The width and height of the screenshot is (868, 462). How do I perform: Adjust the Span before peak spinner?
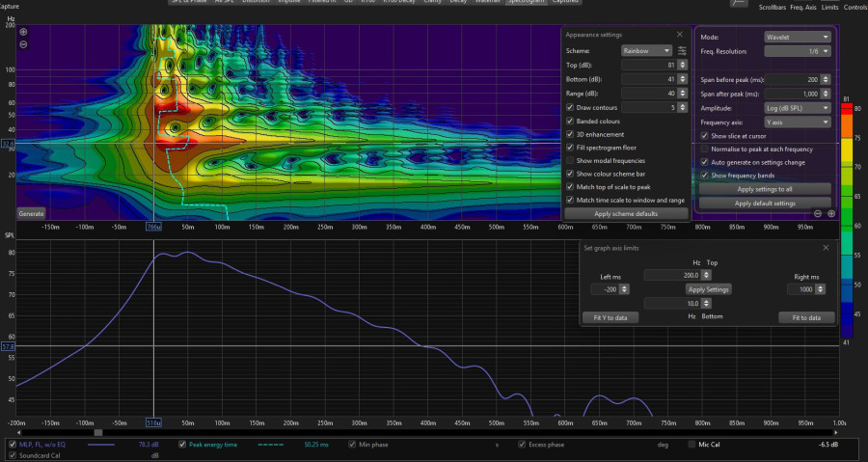[826, 80]
